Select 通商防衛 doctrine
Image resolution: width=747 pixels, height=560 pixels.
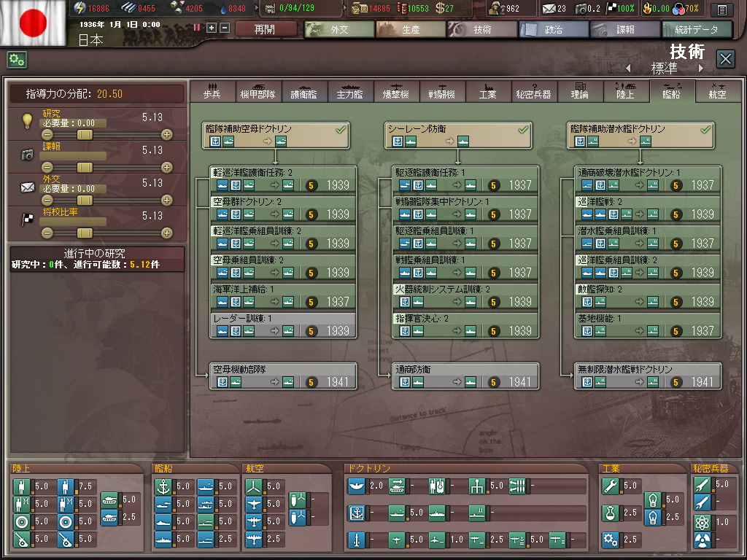pyautogui.click(x=466, y=376)
